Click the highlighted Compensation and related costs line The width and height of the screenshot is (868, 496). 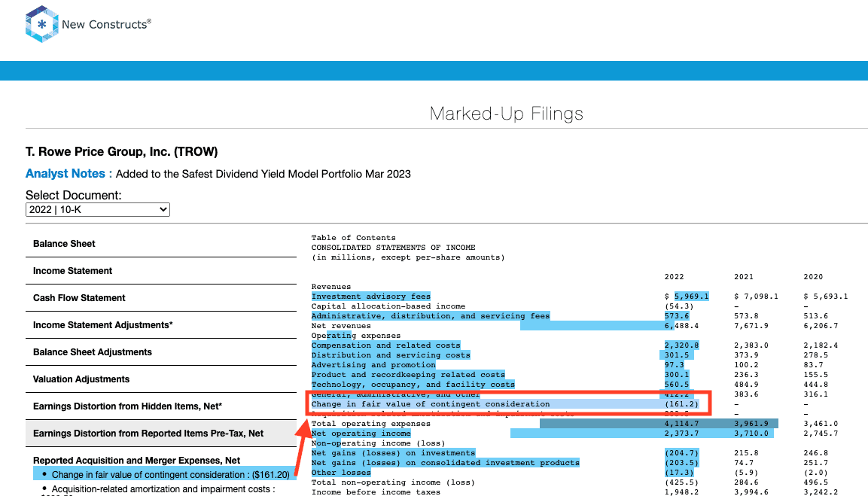(386, 345)
